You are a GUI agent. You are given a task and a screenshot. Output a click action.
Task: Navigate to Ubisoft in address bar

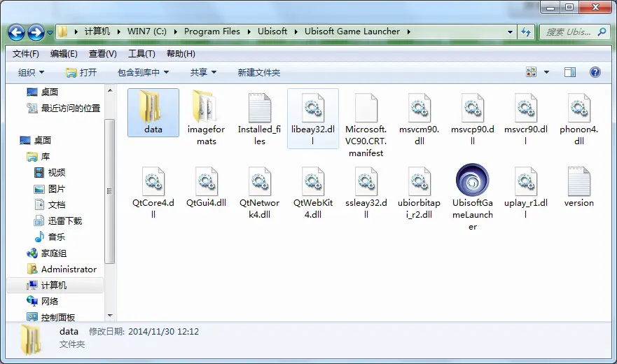272,31
